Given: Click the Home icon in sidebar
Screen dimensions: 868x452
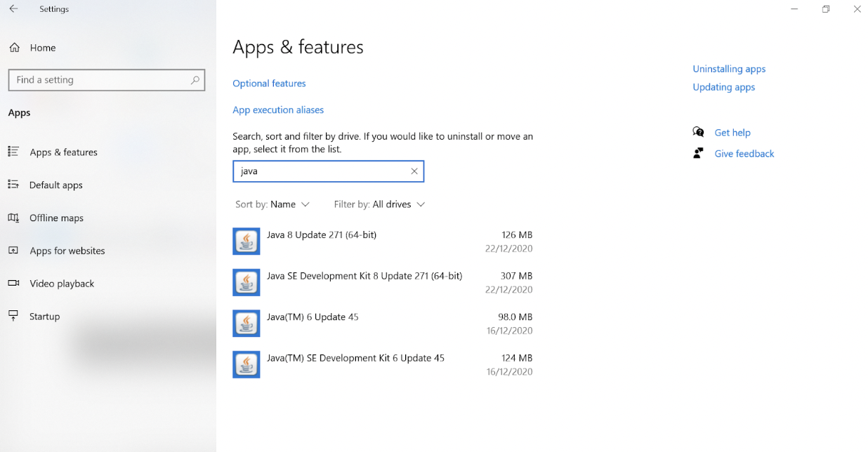Looking at the screenshot, I should tap(14, 48).
